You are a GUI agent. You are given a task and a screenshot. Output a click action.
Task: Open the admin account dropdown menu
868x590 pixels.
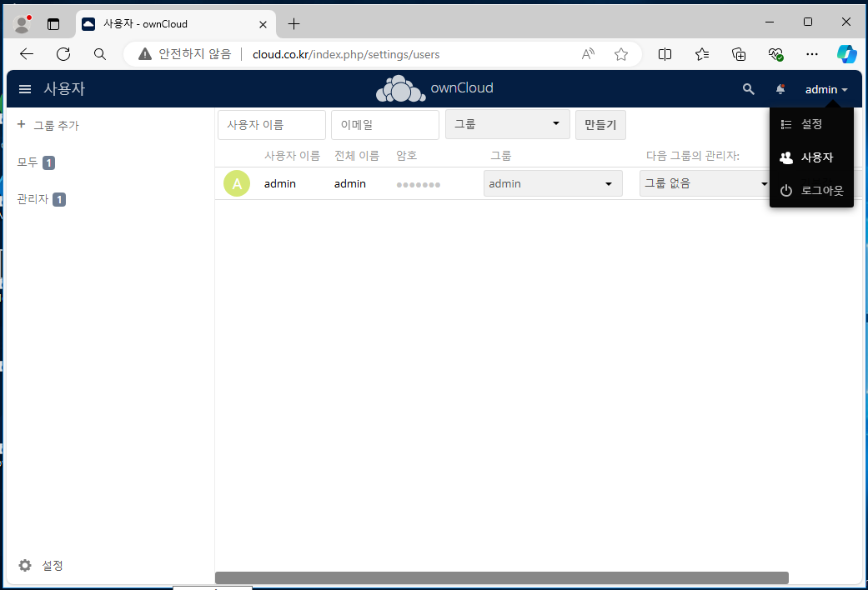(x=826, y=89)
